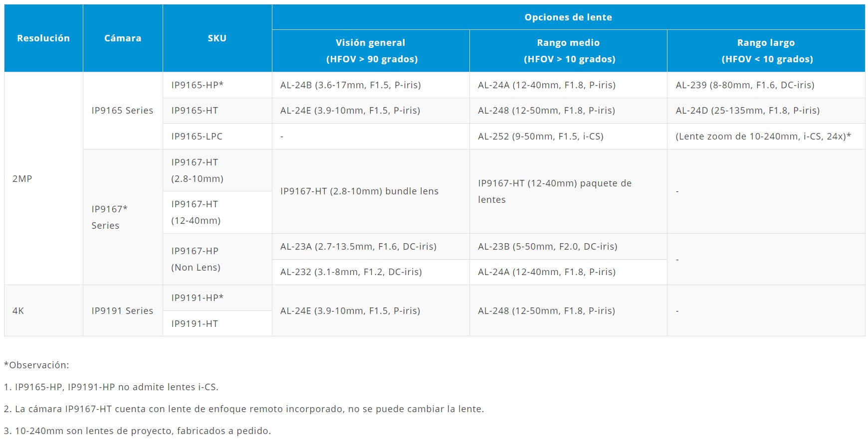Click the IP9191 Series camera cell

pyautogui.click(x=122, y=311)
